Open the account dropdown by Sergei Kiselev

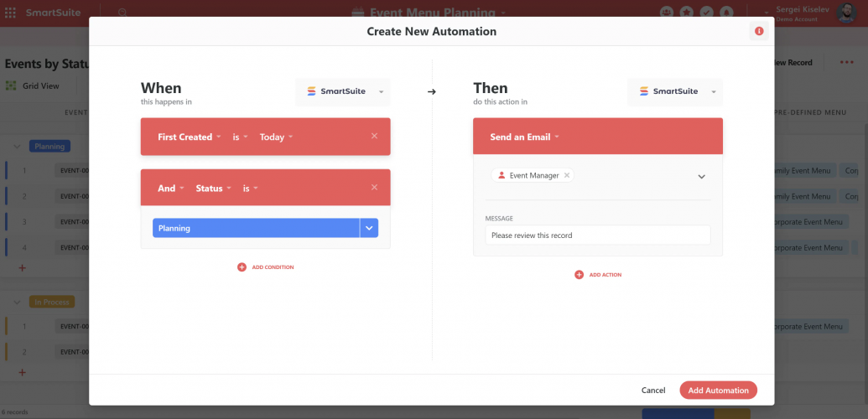click(x=767, y=13)
